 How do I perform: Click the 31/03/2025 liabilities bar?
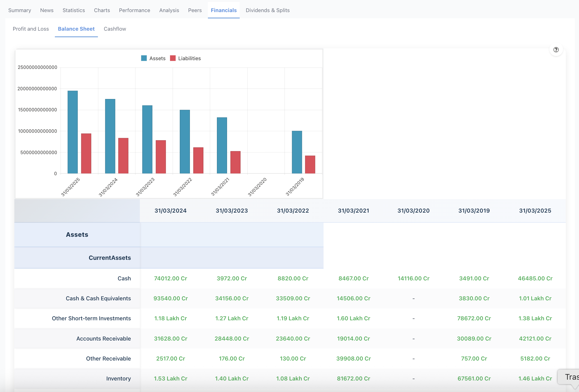coord(86,154)
